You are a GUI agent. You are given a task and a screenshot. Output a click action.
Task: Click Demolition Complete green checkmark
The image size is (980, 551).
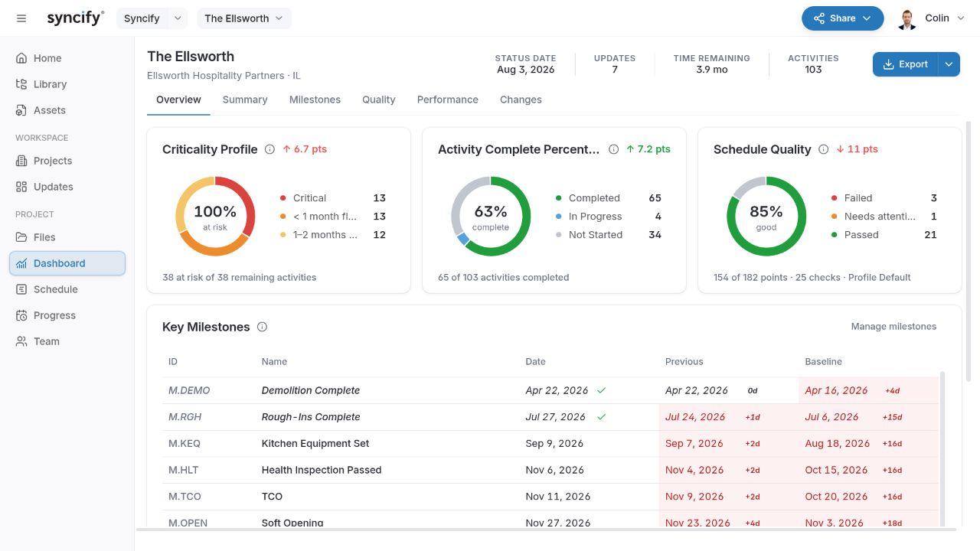[x=602, y=390]
